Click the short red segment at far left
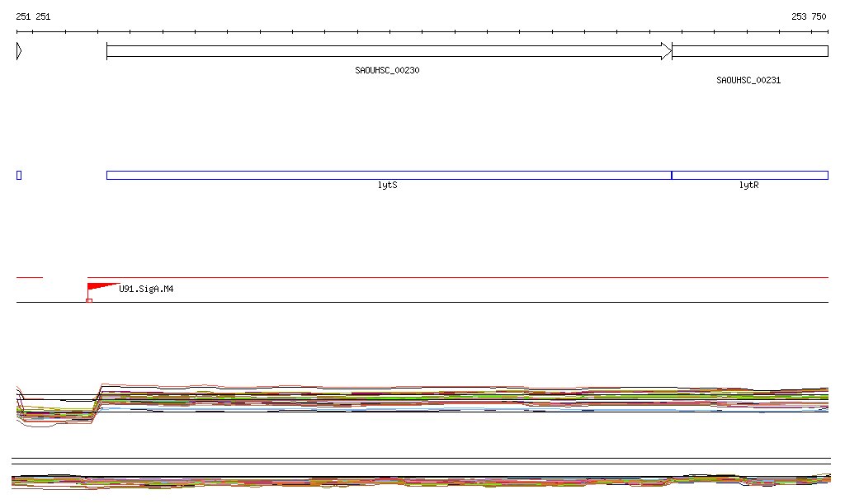Image resolution: width=845 pixels, height=504 pixels. tap(29, 278)
